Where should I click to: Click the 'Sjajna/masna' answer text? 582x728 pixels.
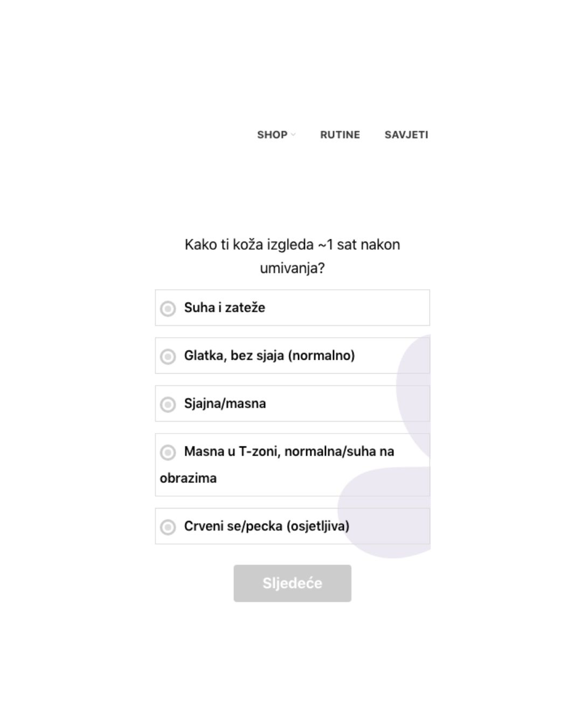[225, 403]
